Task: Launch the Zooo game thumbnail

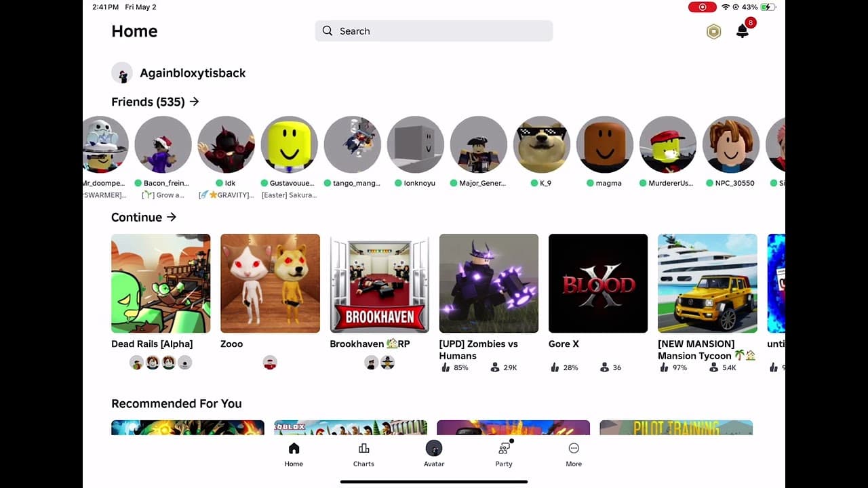Action: pyautogui.click(x=270, y=283)
